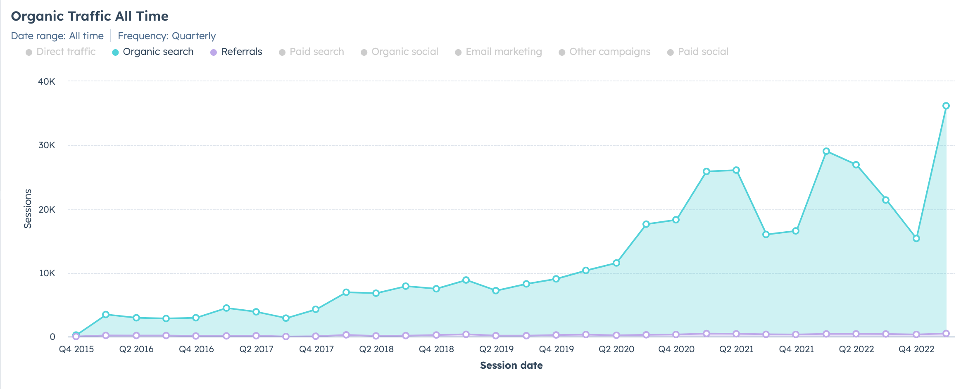Select the Q2 2018 organic search data point
This screenshot has width=980, height=389.
[376, 293]
